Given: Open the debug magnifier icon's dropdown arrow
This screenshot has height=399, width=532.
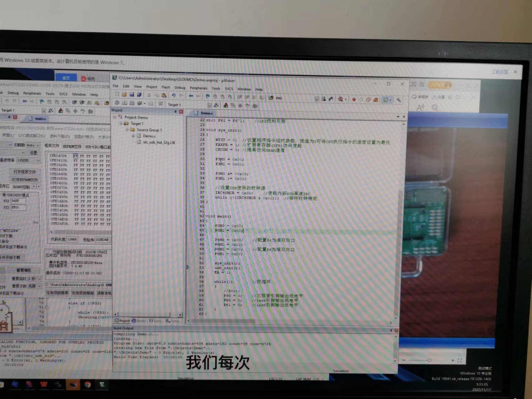Looking at the screenshot, I should [x=346, y=99].
